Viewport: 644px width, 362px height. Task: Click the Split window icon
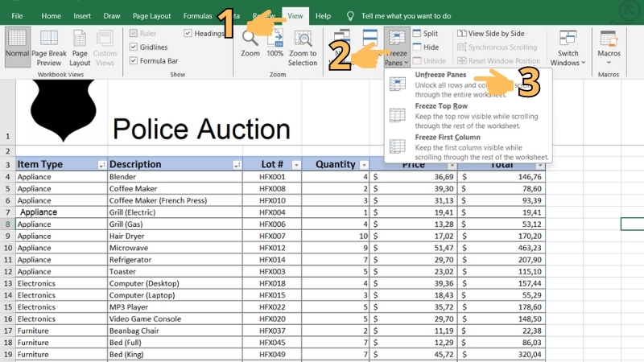(x=417, y=34)
